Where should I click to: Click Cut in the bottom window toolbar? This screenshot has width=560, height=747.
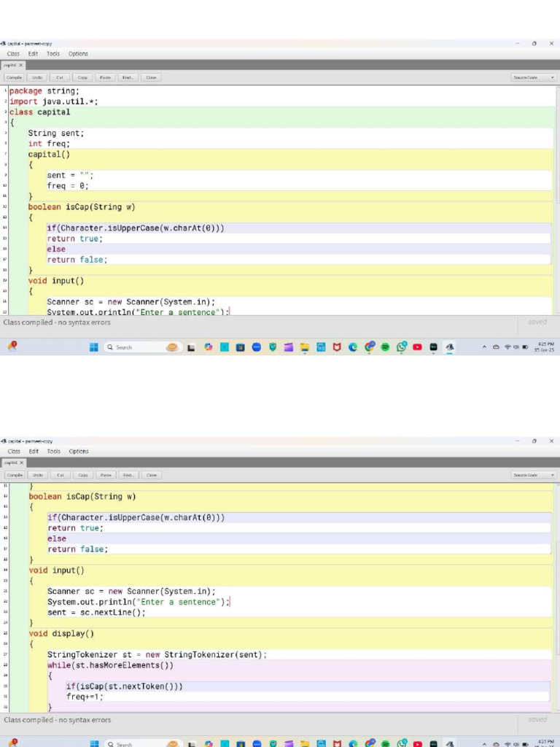pyautogui.click(x=61, y=475)
